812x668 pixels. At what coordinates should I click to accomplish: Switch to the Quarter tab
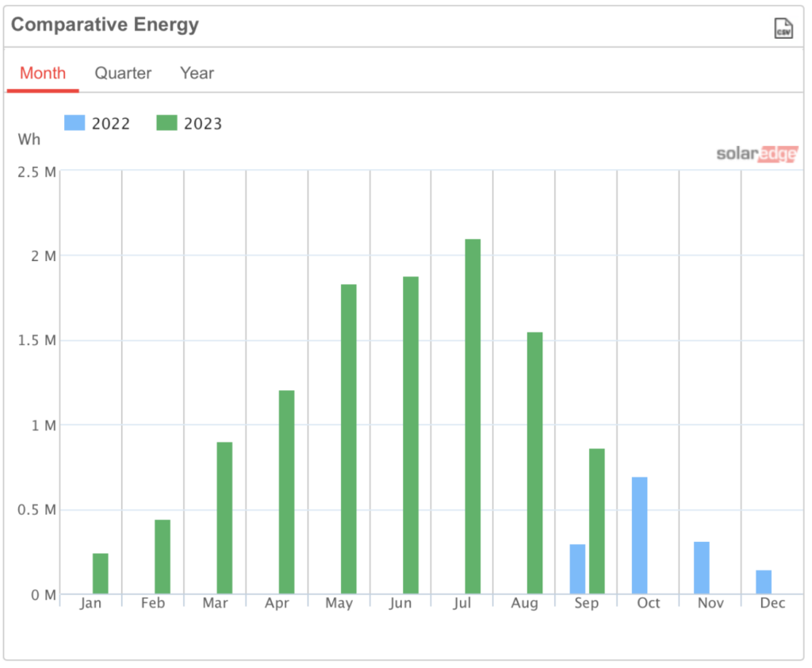coord(123,73)
